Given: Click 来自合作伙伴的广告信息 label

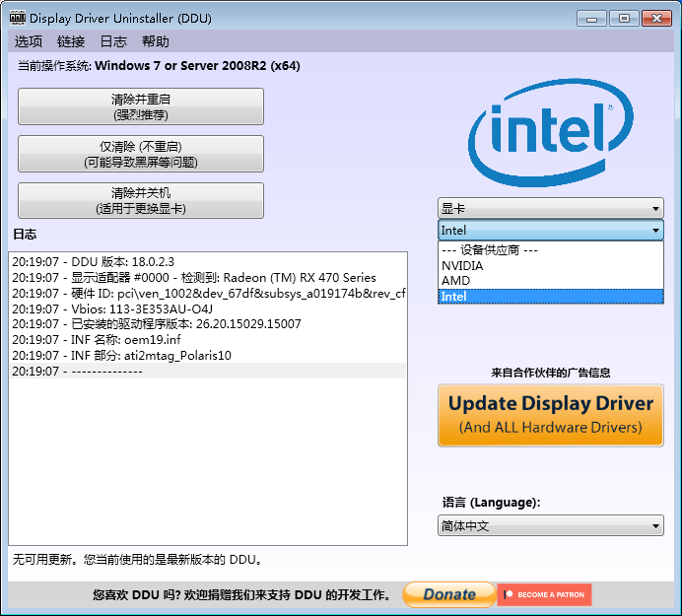Looking at the screenshot, I should coord(551,373).
